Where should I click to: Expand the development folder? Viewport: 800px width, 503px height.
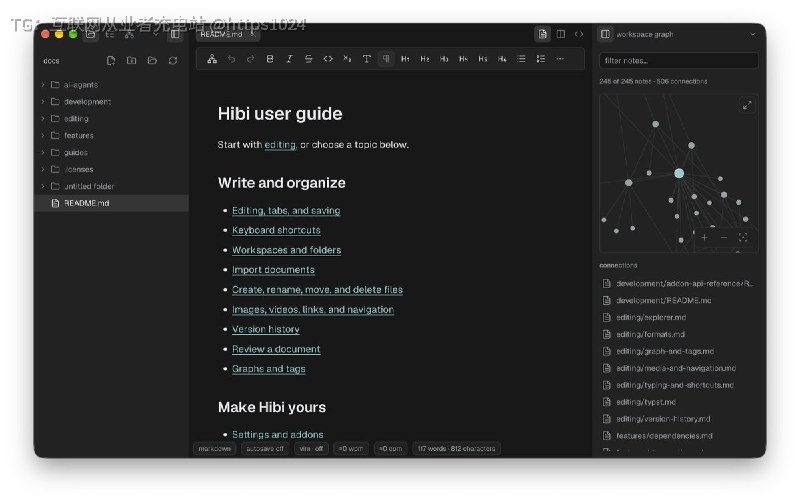click(111, 102)
